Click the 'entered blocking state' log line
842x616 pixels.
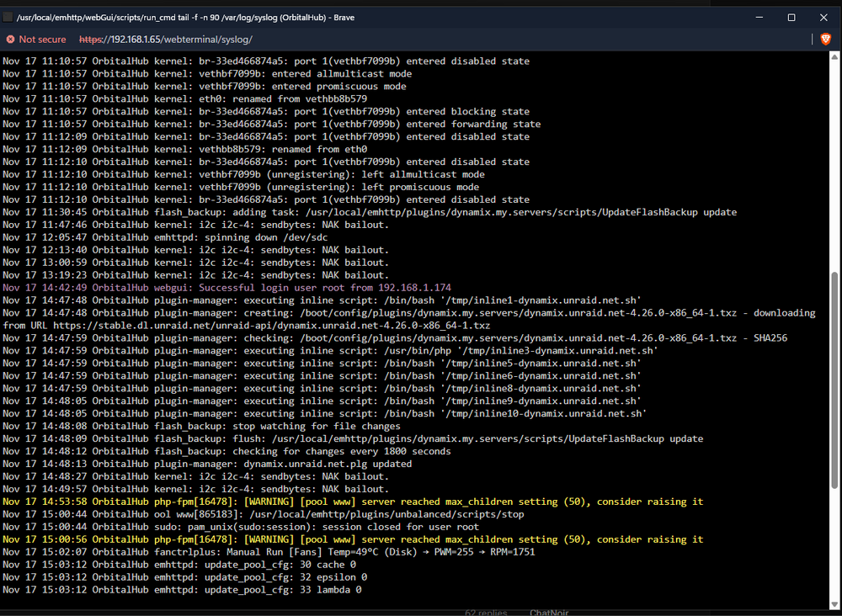click(x=266, y=112)
